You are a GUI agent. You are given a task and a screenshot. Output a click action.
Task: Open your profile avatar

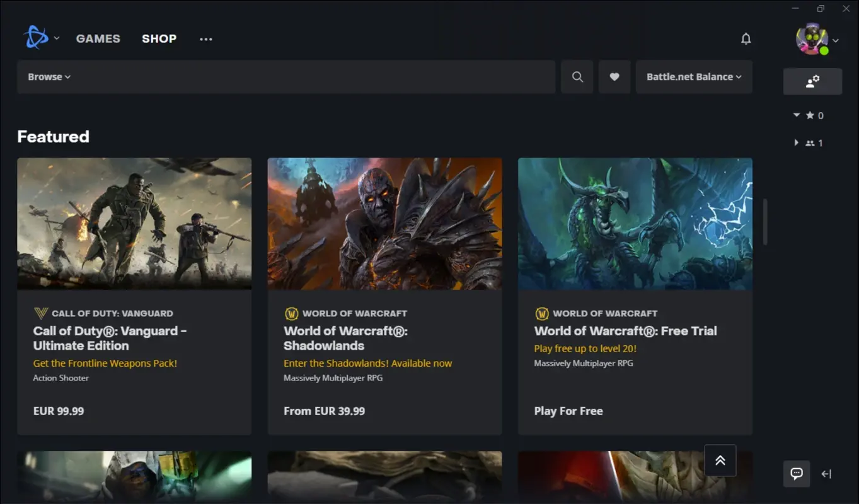pyautogui.click(x=813, y=38)
